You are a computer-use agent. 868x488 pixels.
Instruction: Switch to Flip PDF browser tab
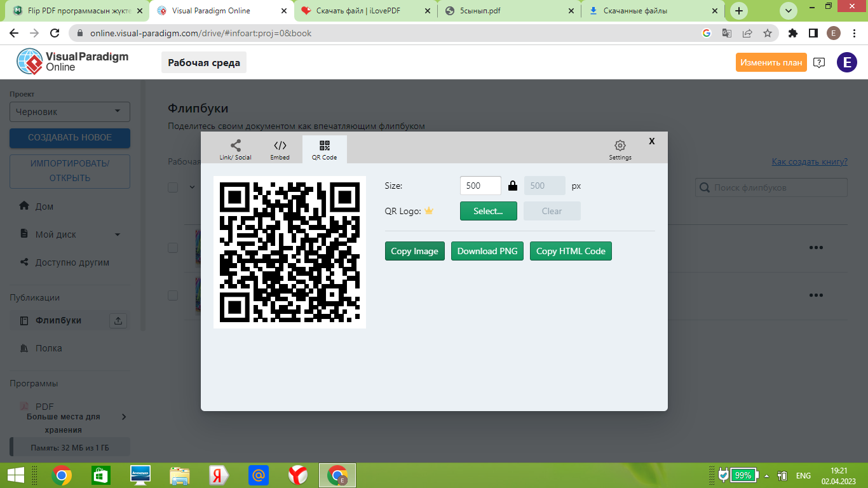tap(77, 11)
